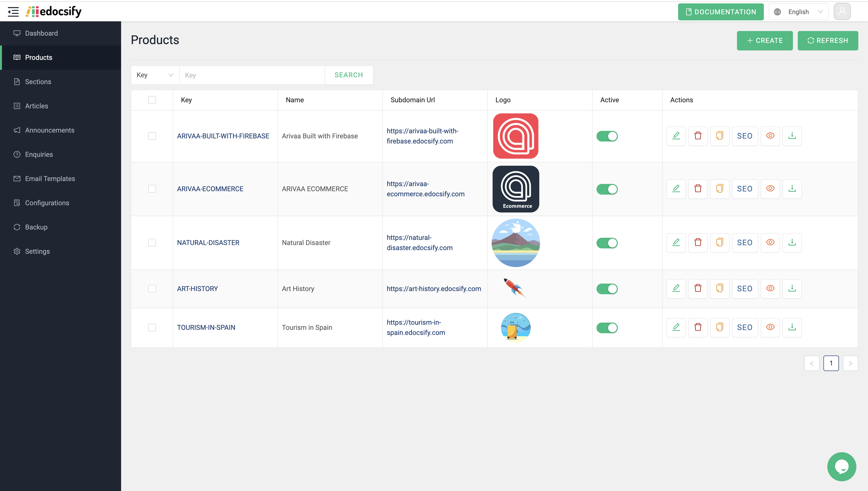Go to next page arrow in pagination

[x=850, y=363]
